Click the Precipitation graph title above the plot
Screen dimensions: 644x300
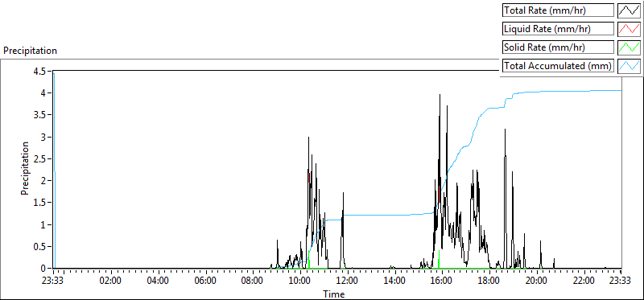[x=30, y=51]
